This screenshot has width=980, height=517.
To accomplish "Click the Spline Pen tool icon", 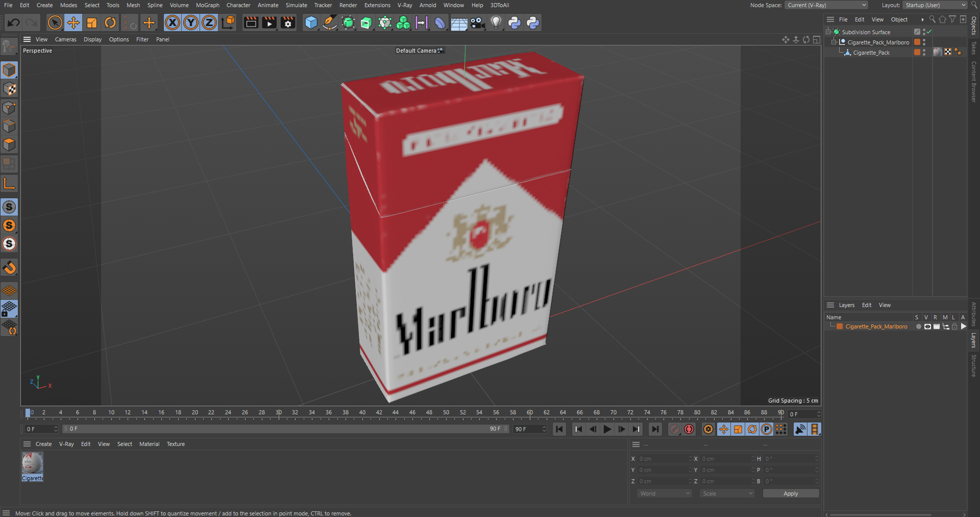I will coord(330,22).
